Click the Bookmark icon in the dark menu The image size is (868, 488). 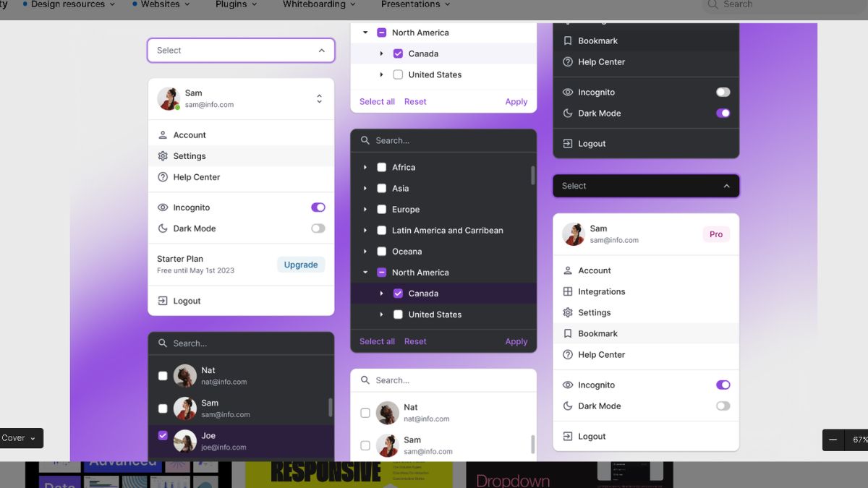click(567, 40)
